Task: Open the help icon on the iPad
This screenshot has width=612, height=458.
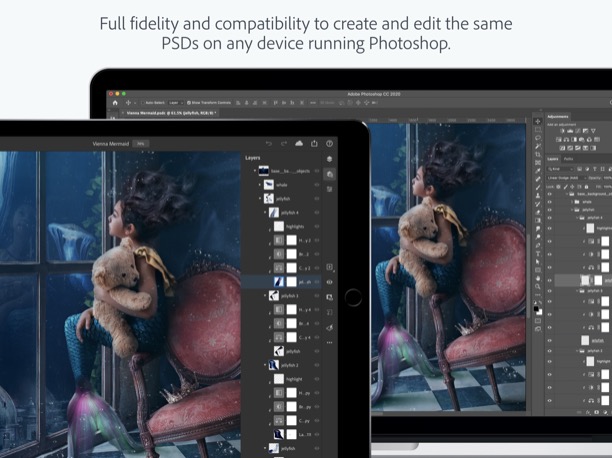Action: tap(329, 143)
